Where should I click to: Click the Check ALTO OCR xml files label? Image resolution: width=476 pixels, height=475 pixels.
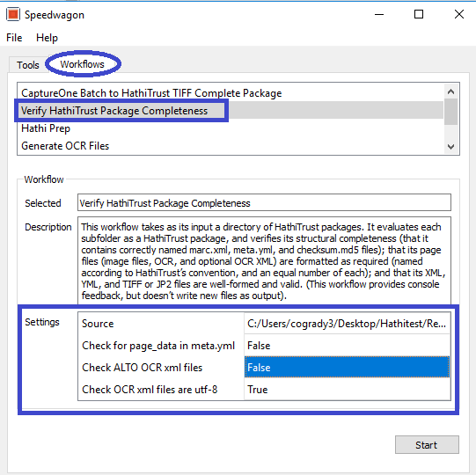point(142,368)
